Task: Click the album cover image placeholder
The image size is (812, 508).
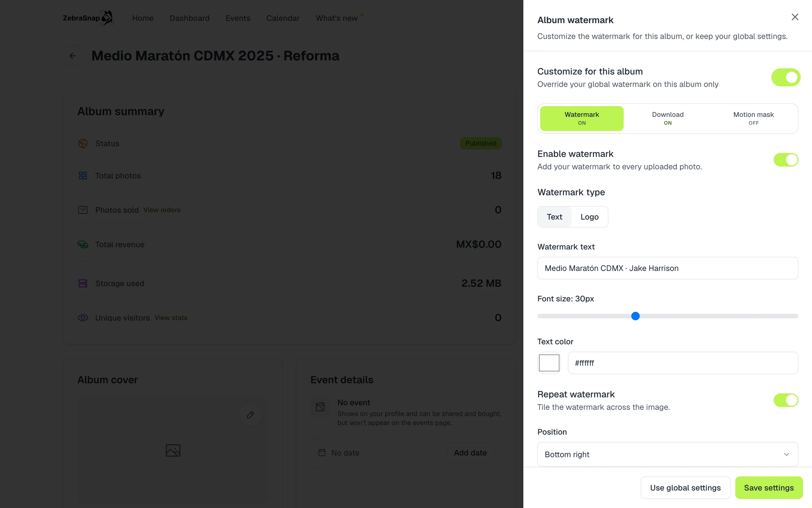Action: 173,450
